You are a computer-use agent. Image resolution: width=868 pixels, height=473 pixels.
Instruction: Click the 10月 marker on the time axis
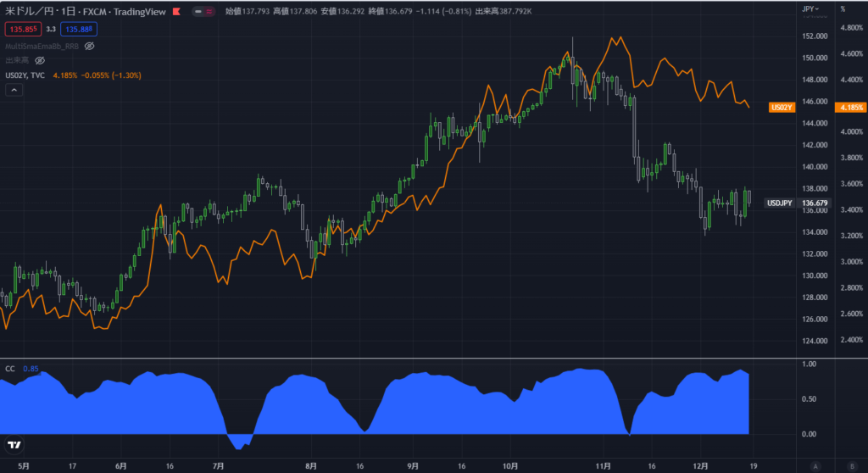[x=509, y=466]
